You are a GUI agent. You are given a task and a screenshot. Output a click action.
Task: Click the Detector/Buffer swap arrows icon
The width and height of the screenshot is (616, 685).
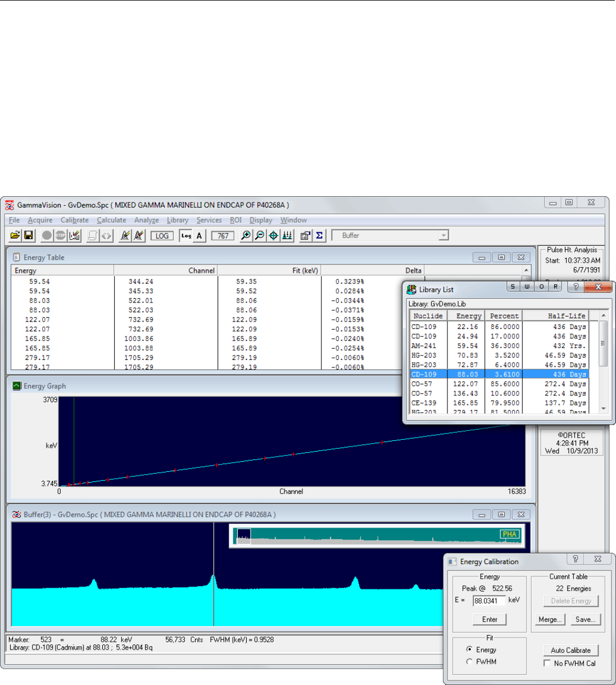point(106,236)
